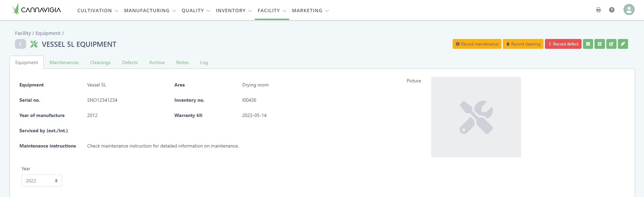Click the Record maintenance button

pos(477,44)
